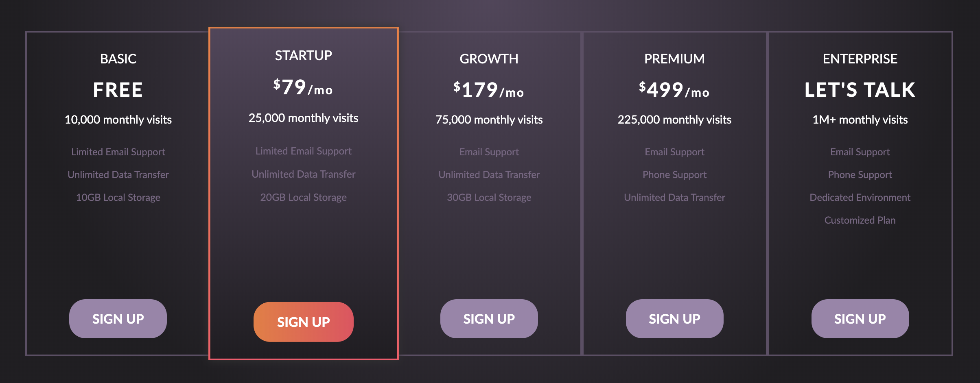
Task: Click 225,000 monthly visits text
Action: click(x=675, y=120)
